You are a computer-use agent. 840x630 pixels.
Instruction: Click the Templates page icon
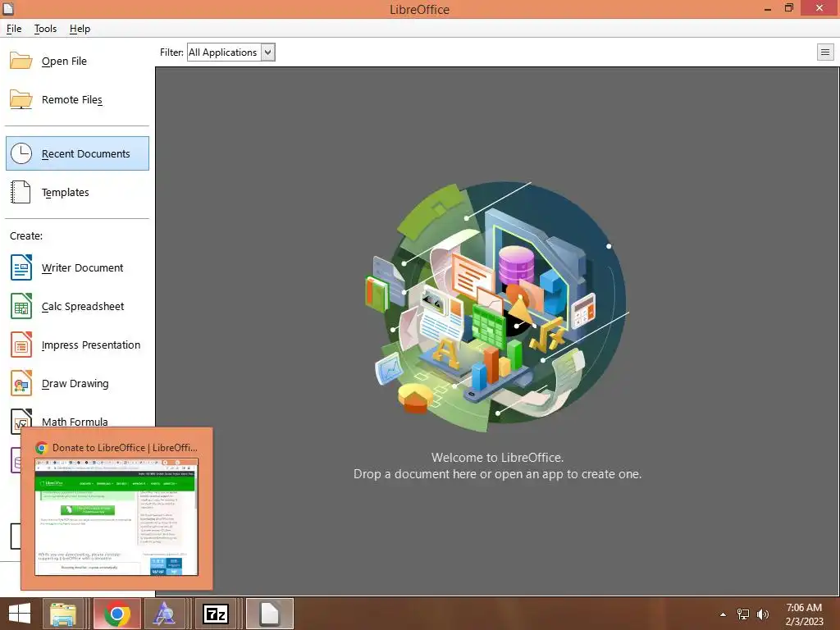[x=21, y=192]
